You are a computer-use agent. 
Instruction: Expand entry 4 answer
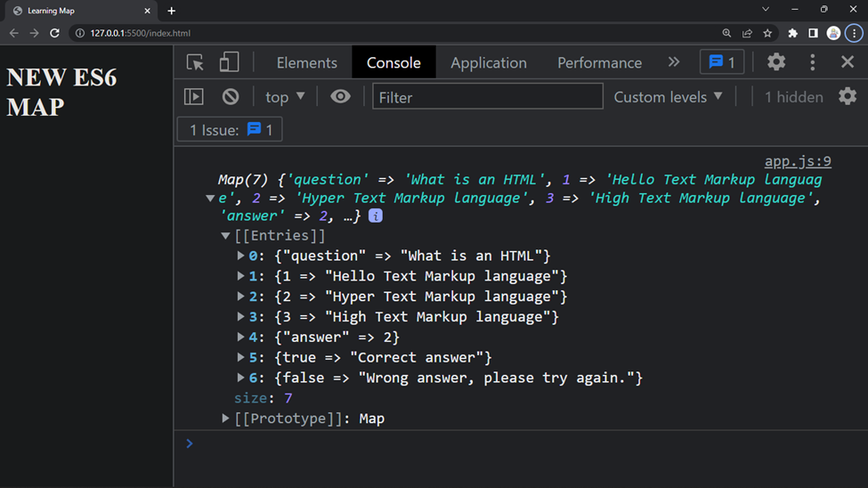click(x=240, y=337)
